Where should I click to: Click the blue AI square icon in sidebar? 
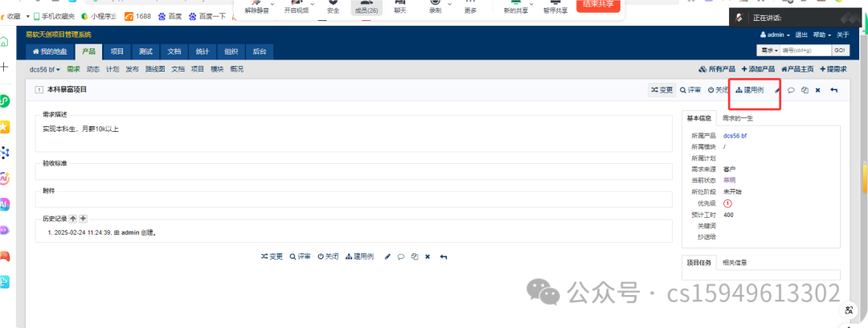click(x=4, y=204)
